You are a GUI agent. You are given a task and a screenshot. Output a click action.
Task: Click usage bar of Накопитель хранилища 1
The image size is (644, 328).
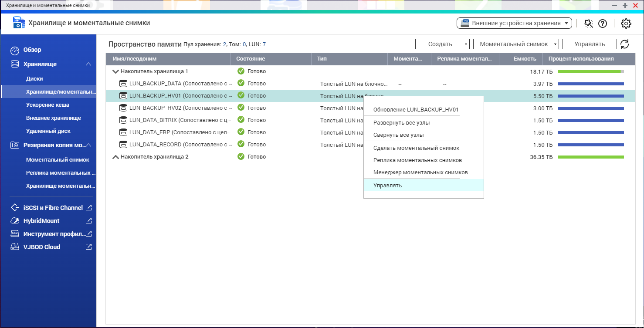(591, 71)
